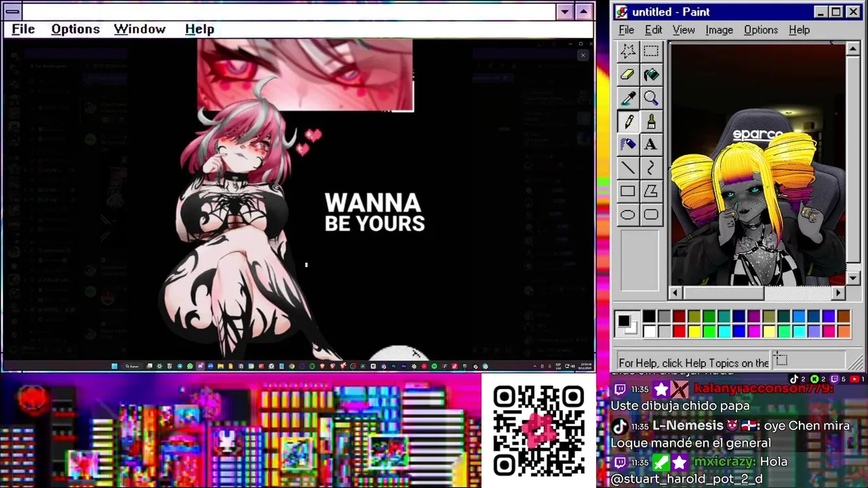Open Paint's File menu
This screenshot has width=868, height=488.
point(627,30)
